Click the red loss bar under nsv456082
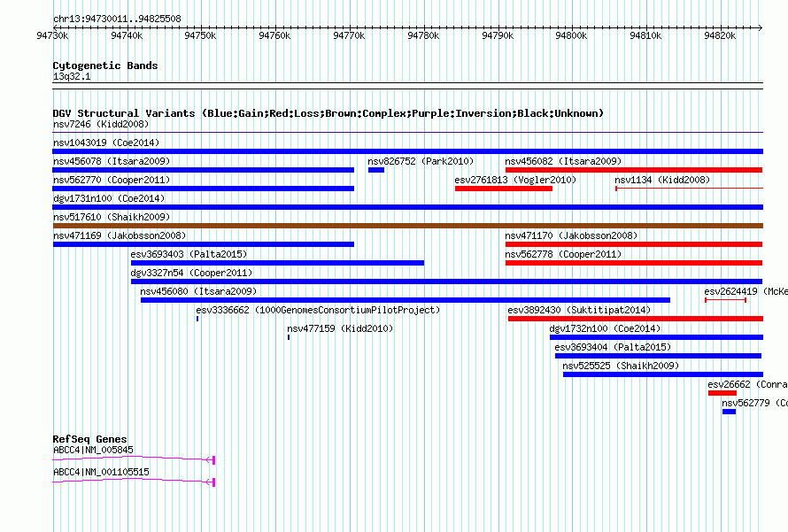Screen dimensions: 788x532 [x=634, y=170]
